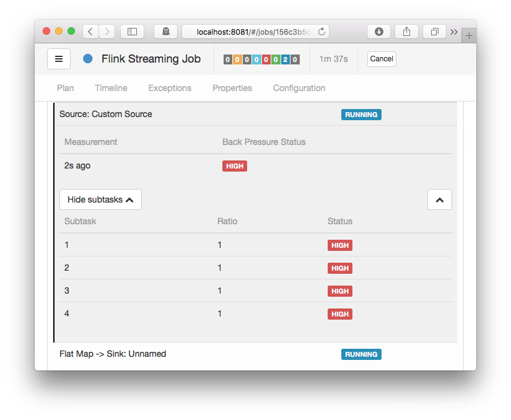The height and width of the screenshot is (420, 511).
Task: Click the localhost:8081 address bar
Action: click(255, 32)
